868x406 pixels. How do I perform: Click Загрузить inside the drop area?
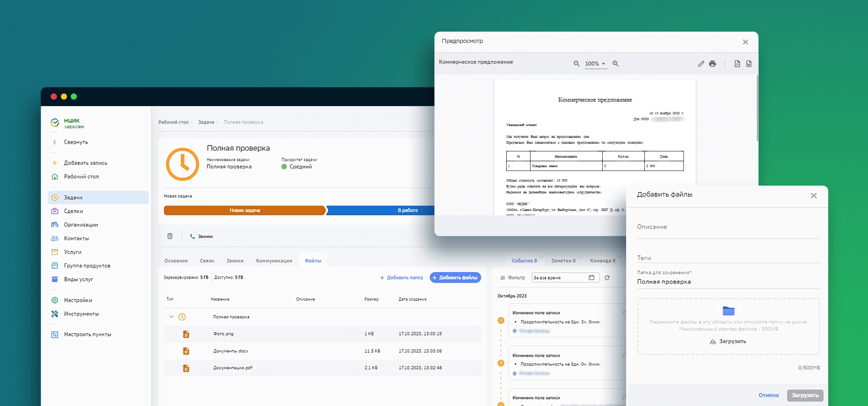tap(728, 341)
